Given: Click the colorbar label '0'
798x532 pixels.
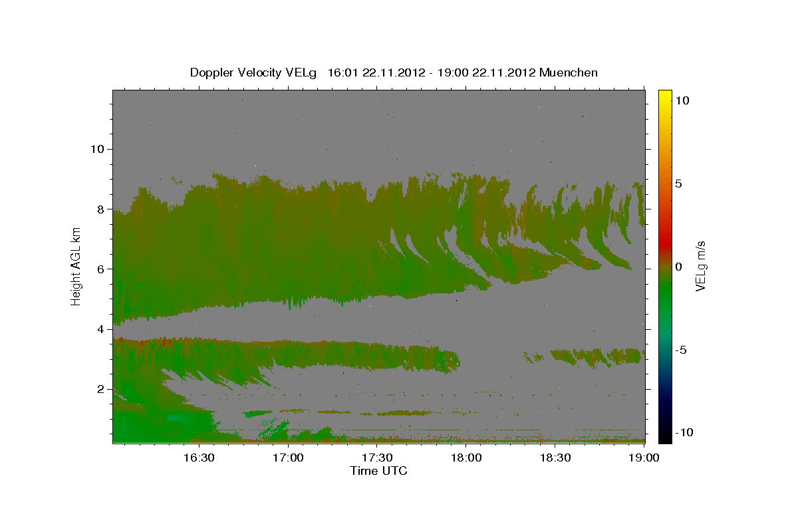Looking at the screenshot, I should [x=678, y=267].
